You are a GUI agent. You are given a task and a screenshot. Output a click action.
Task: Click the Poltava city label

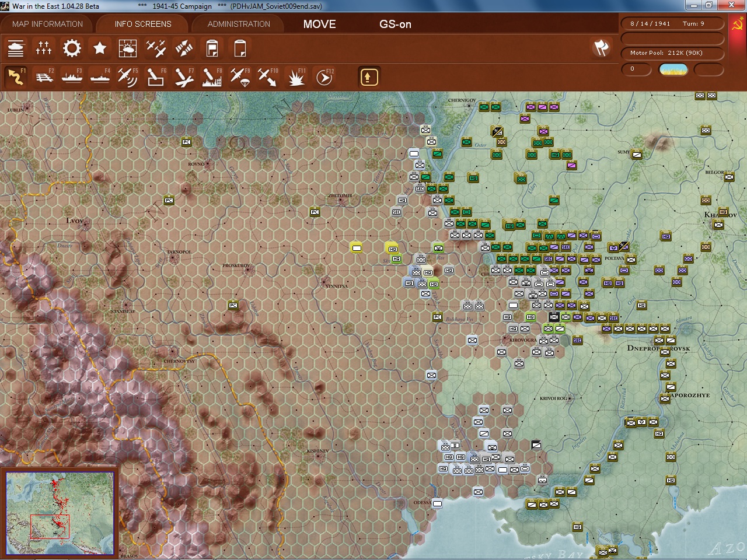tap(615, 258)
